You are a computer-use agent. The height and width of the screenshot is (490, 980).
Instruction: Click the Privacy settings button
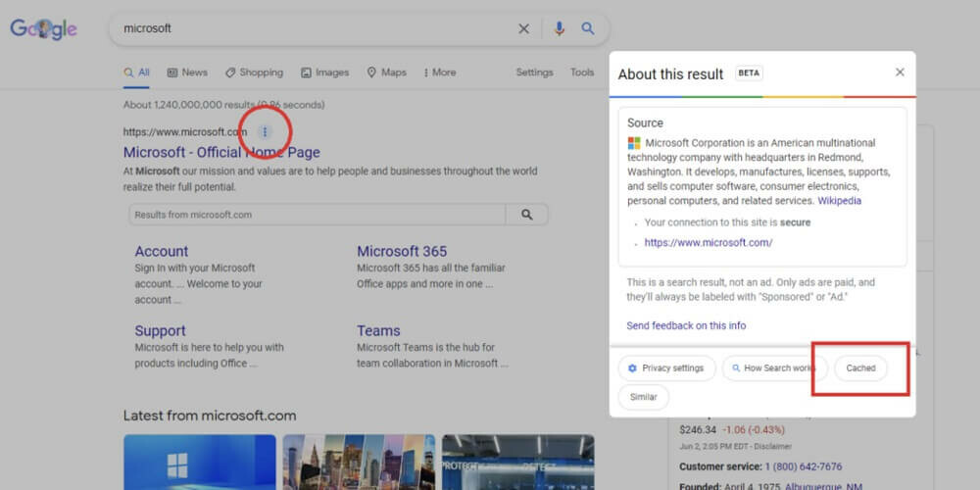[x=666, y=368]
